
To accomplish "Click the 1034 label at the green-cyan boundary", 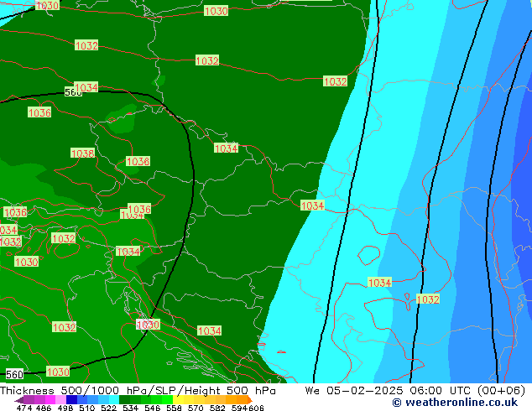I will (312, 205).
